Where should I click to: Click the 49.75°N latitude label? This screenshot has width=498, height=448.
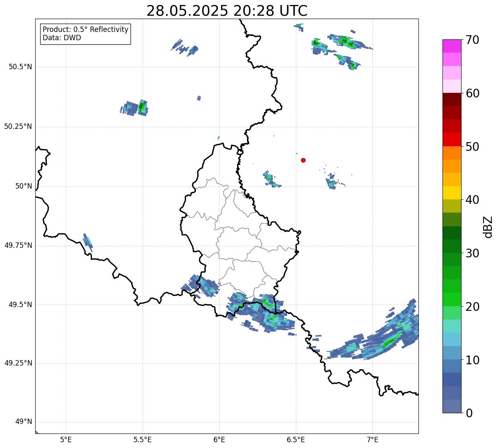pos(18,245)
